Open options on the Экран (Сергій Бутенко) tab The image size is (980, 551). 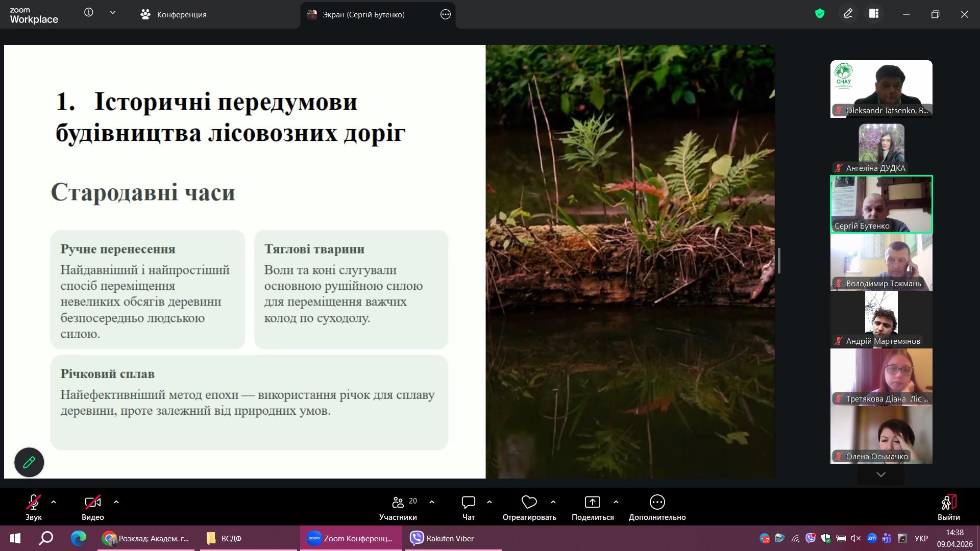[x=445, y=14]
